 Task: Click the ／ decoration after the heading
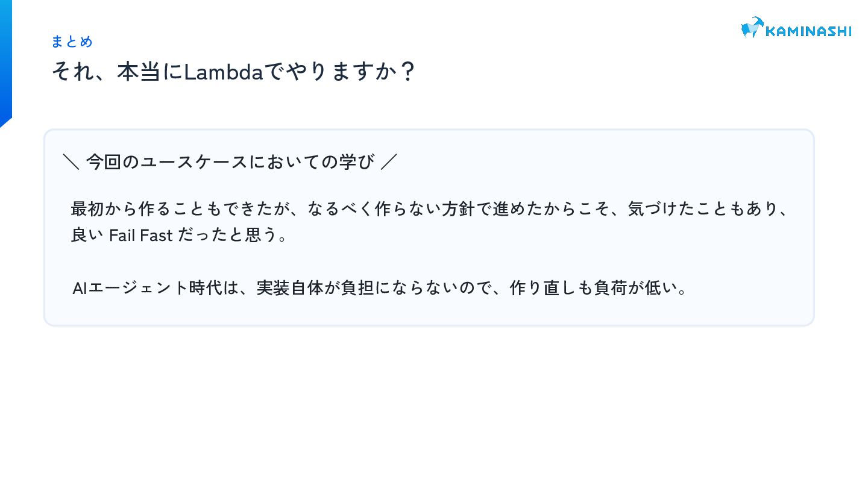click(389, 162)
